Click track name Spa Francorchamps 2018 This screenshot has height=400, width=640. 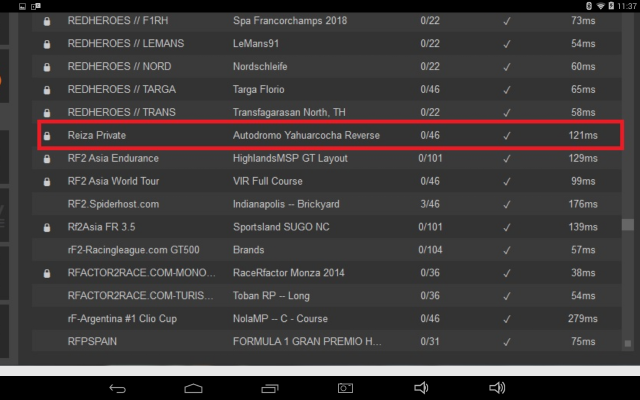pyautogui.click(x=290, y=20)
